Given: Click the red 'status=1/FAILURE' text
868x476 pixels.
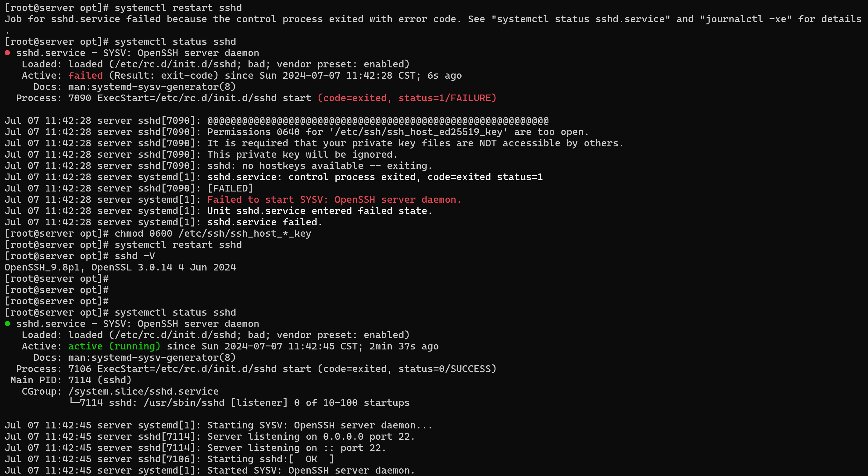Looking at the screenshot, I should pos(447,98).
